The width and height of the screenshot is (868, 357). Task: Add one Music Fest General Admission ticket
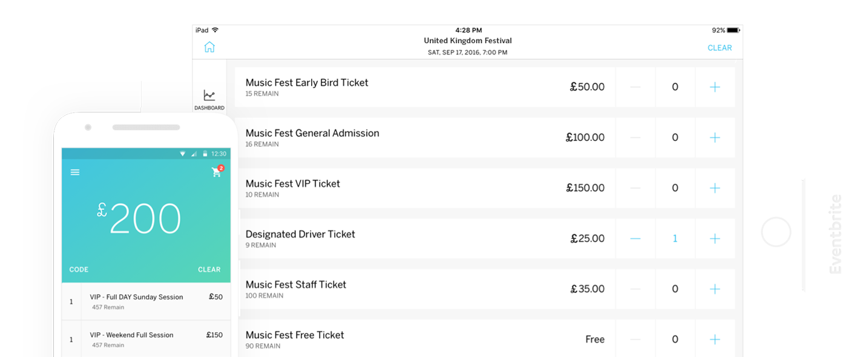[x=715, y=137]
